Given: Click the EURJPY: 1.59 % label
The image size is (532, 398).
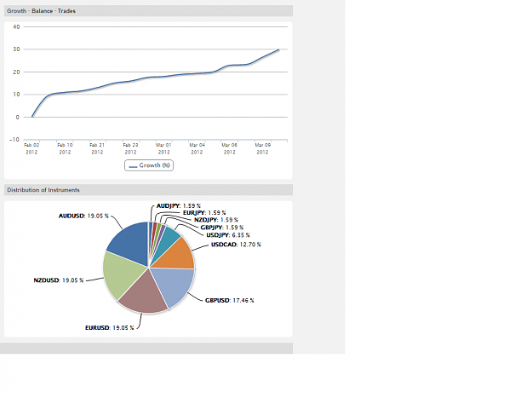Looking at the screenshot, I should coord(204,213).
